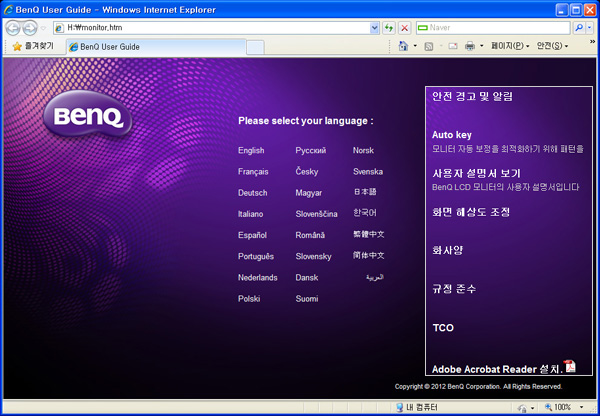Choose Česky language link

307,171
